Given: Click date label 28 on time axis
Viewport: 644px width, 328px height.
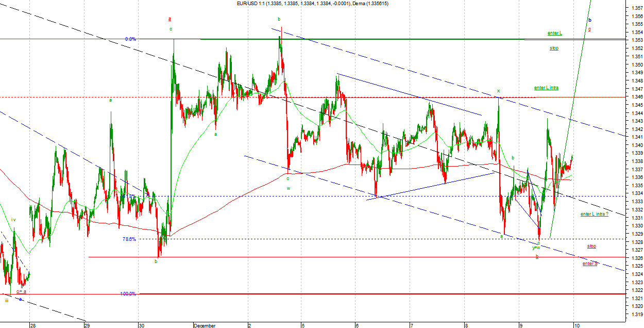Looking at the screenshot, I should point(32,325).
